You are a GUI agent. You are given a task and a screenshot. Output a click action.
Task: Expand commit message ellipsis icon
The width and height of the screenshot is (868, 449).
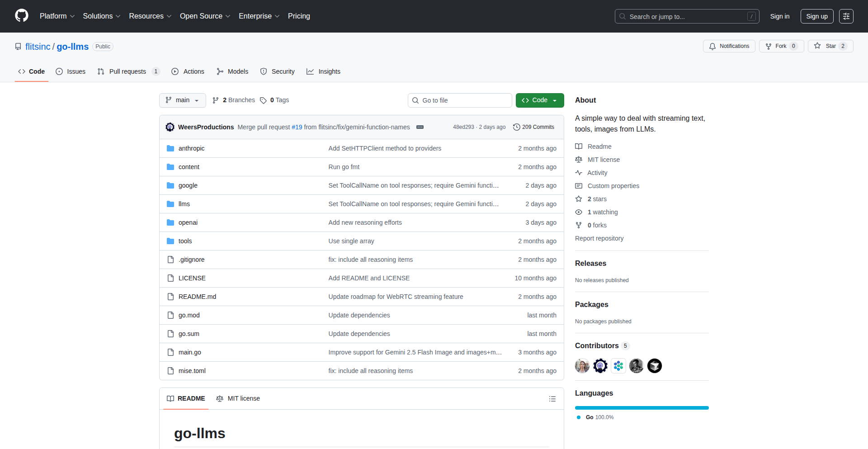coord(420,127)
